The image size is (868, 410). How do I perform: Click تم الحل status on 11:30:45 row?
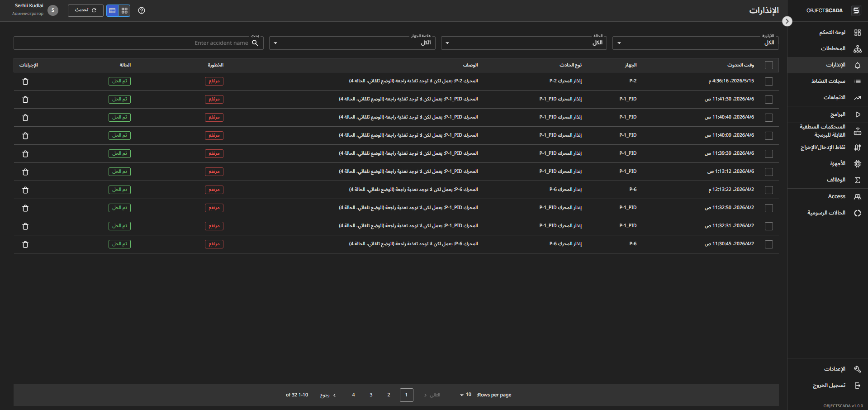point(119,244)
